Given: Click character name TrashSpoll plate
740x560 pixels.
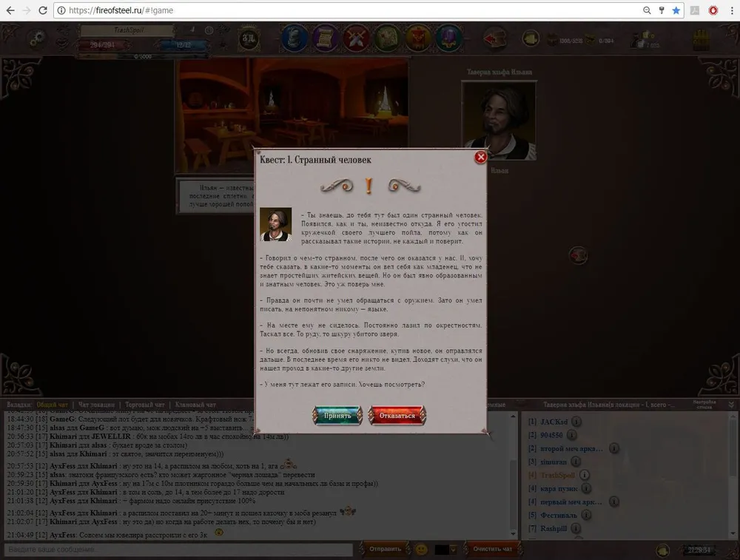Looking at the screenshot, I should pos(128,30).
